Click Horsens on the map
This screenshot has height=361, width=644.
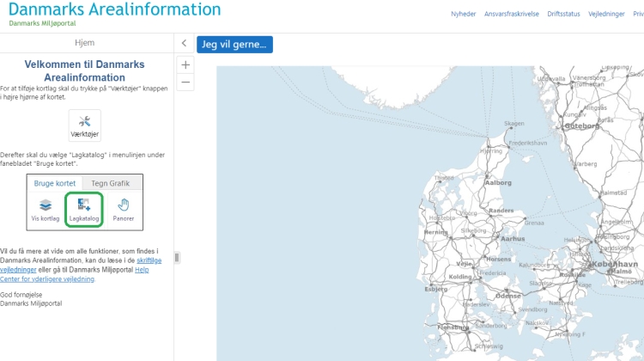[x=499, y=259]
